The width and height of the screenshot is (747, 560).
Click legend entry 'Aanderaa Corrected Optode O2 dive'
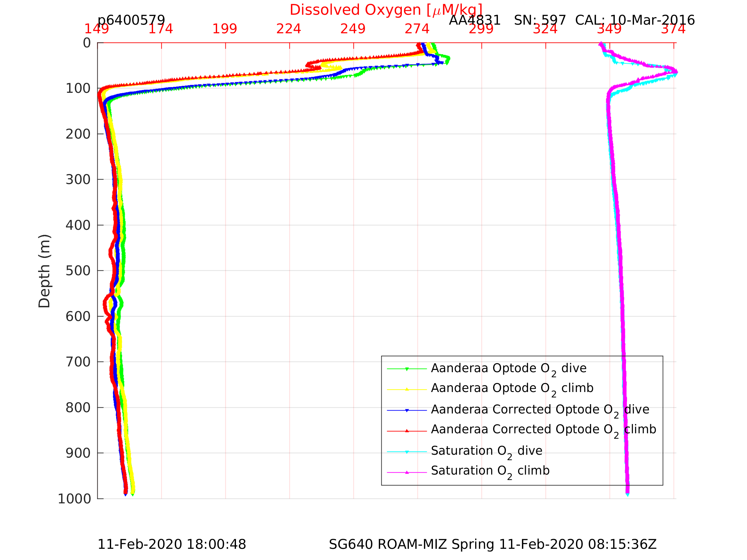point(540,410)
